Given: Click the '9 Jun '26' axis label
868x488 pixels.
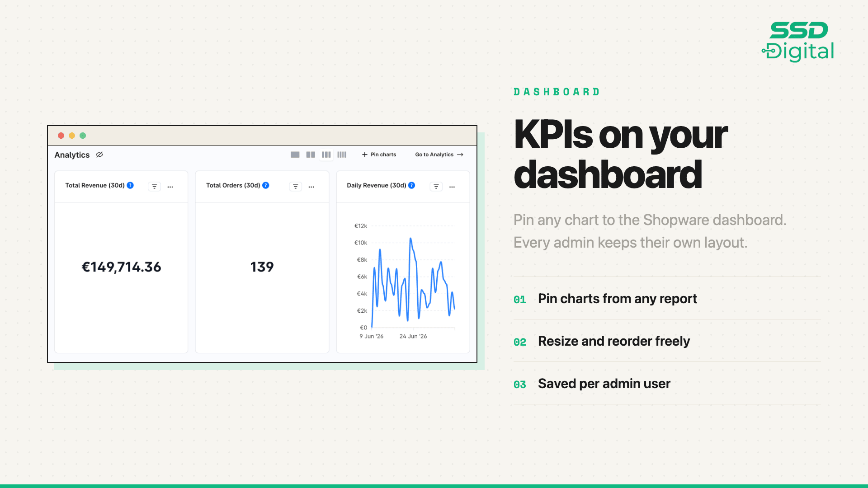Looking at the screenshot, I should coord(372,336).
